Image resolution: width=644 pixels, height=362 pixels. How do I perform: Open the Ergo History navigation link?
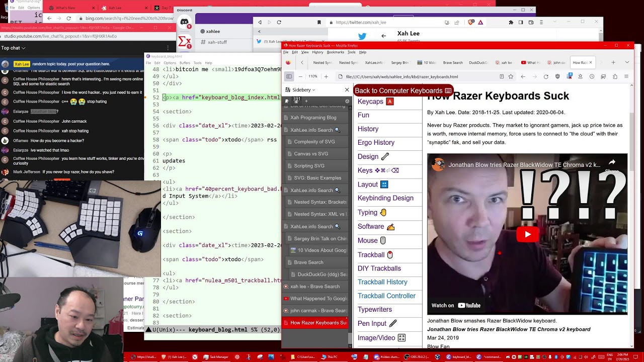pos(376,142)
